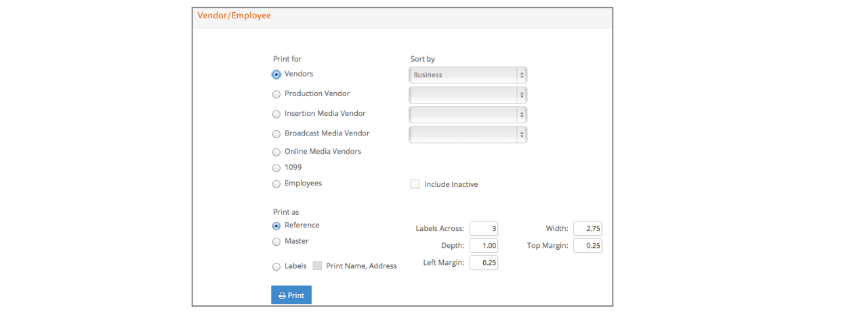Click the Left Margin input field

pyautogui.click(x=484, y=262)
